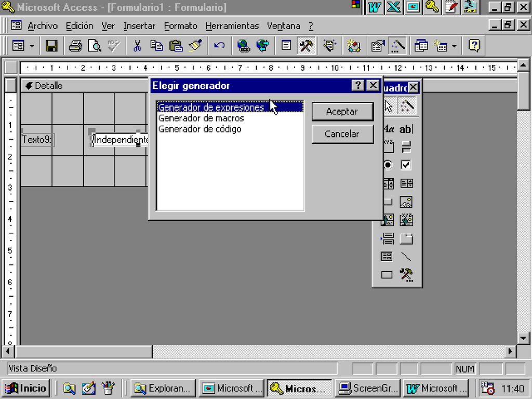The image size is (532, 399).
Task: Open the Edición menu
Action: [x=79, y=26]
